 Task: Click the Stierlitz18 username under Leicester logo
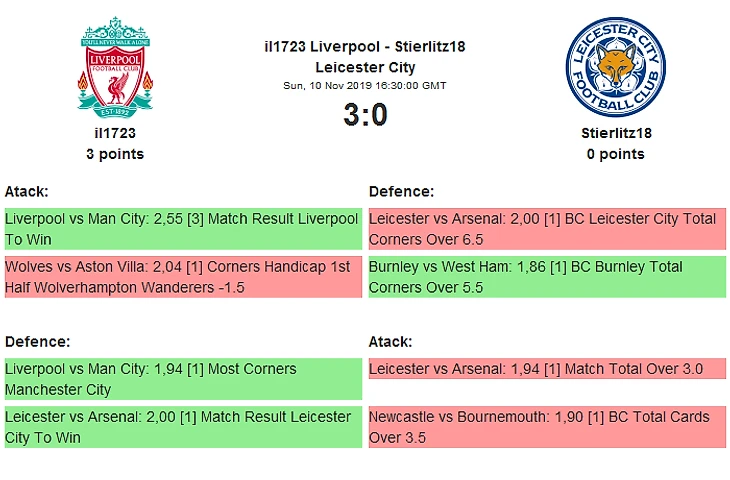615,132
